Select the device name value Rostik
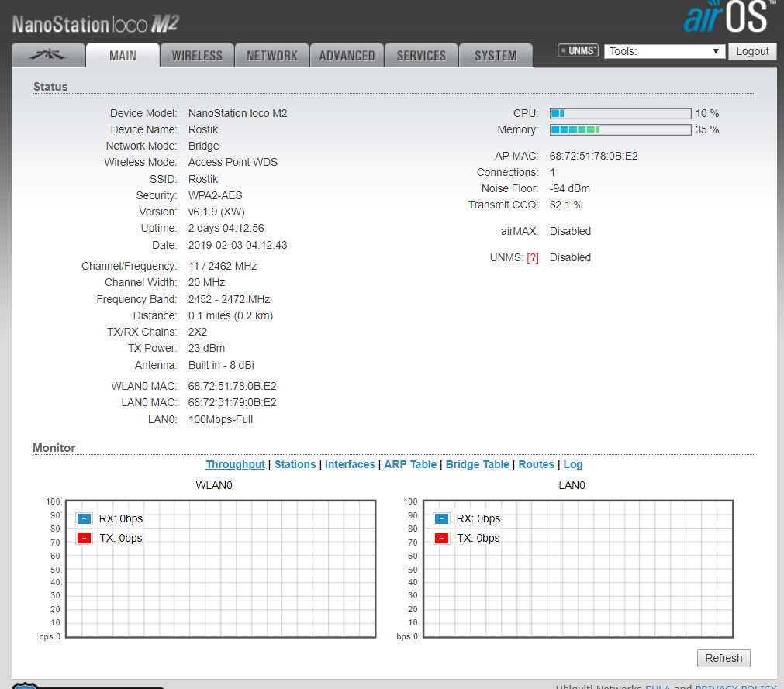The height and width of the screenshot is (689, 784). click(x=203, y=129)
